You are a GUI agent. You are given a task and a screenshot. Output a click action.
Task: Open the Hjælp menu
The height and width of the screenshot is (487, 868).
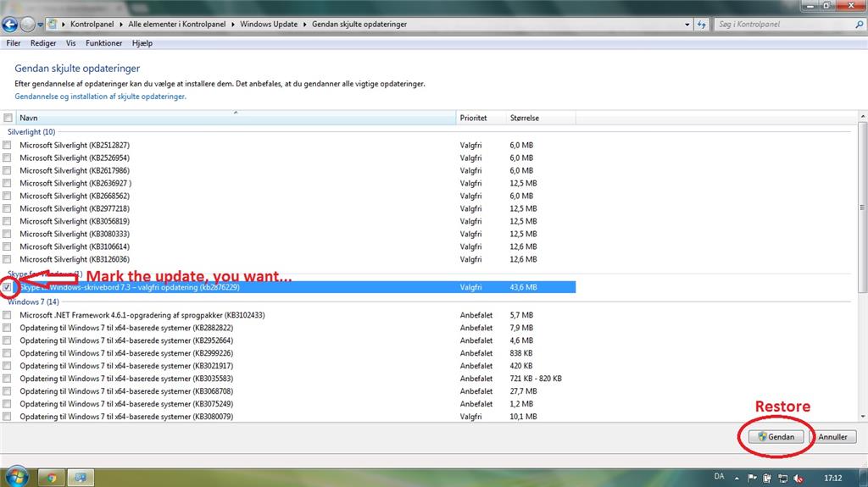(x=142, y=43)
